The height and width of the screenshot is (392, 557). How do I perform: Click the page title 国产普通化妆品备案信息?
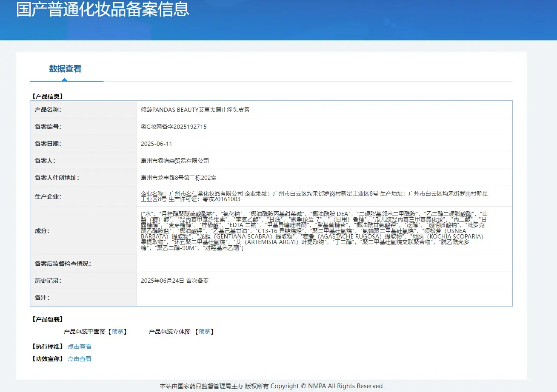[103, 9]
